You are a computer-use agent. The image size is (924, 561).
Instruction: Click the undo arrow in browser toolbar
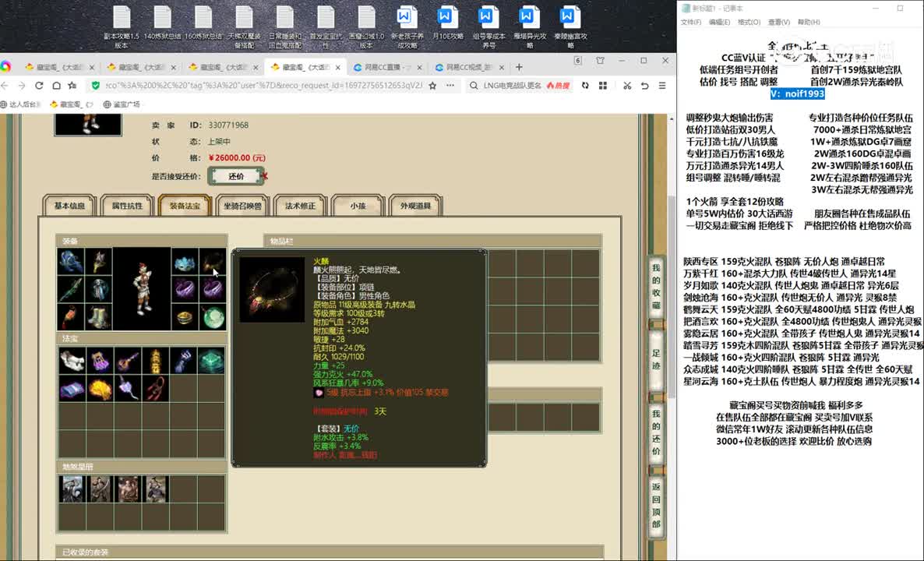pos(644,86)
